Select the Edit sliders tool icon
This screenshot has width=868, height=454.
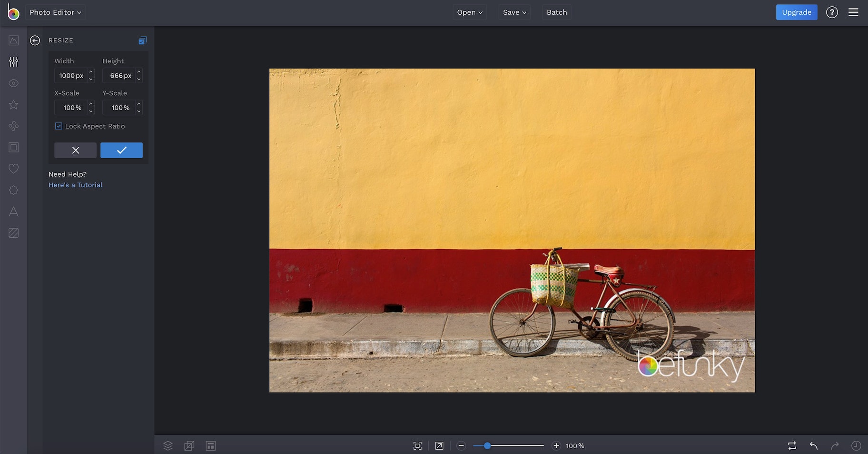pyautogui.click(x=13, y=62)
